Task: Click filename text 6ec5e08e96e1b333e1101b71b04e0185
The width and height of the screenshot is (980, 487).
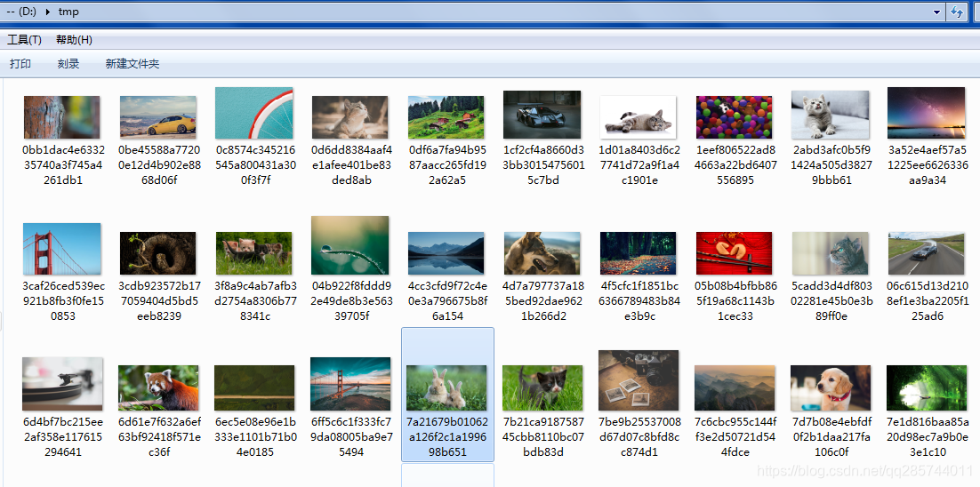Action: 253,437
